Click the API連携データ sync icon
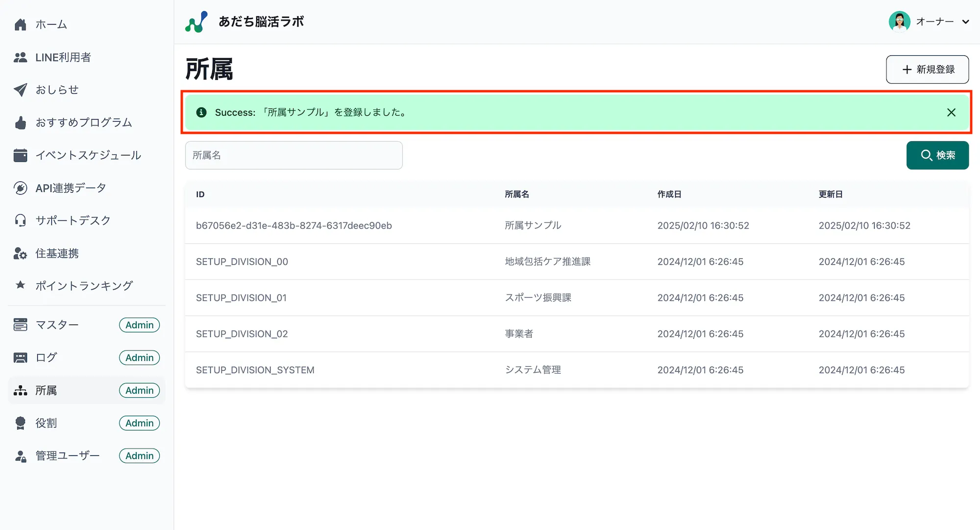The width and height of the screenshot is (980, 530). tap(21, 188)
